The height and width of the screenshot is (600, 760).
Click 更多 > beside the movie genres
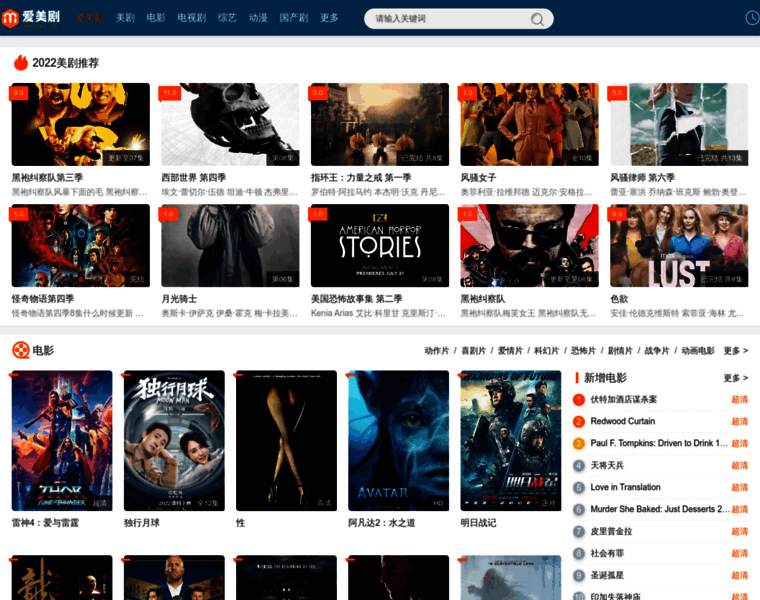[x=736, y=350]
